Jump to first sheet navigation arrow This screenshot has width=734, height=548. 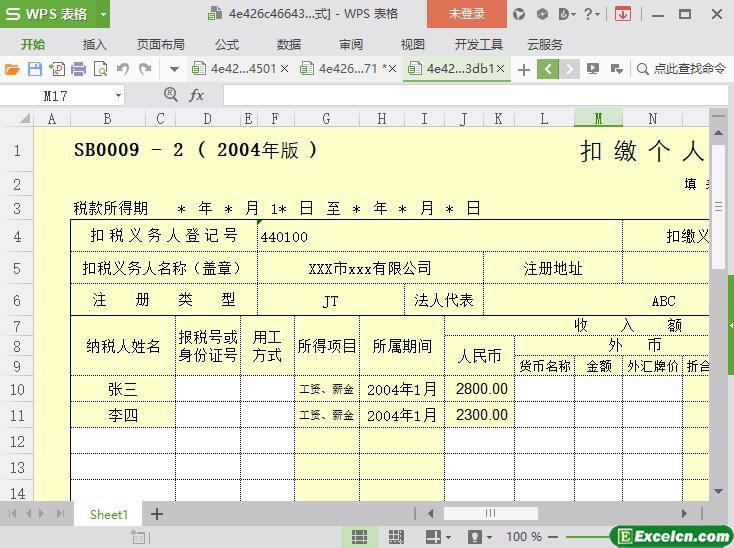13,514
